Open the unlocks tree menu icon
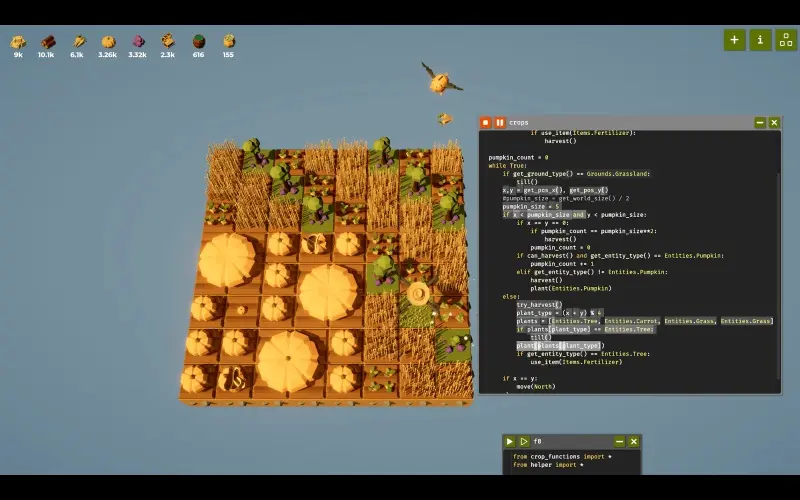The height and width of the screenshot is (500, 800). click(786, 40)
